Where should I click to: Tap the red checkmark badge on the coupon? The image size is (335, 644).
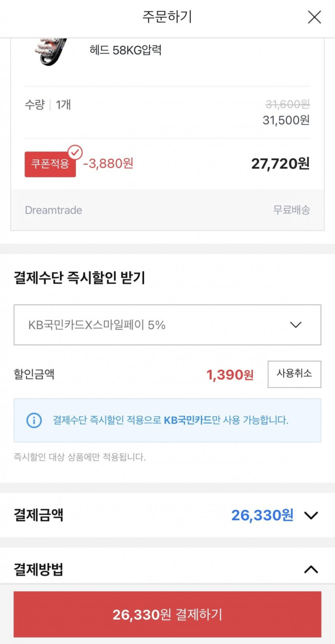pos(75,152)
